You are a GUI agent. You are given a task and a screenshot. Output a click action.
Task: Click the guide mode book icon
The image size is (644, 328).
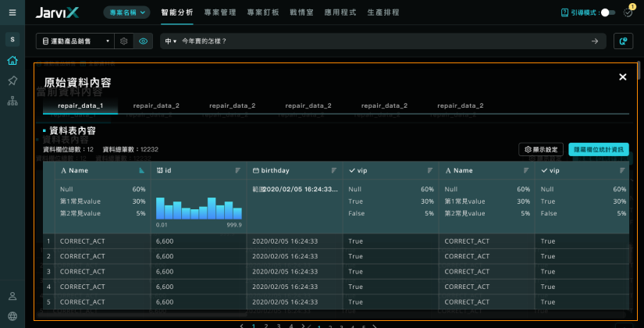[564, 12]
